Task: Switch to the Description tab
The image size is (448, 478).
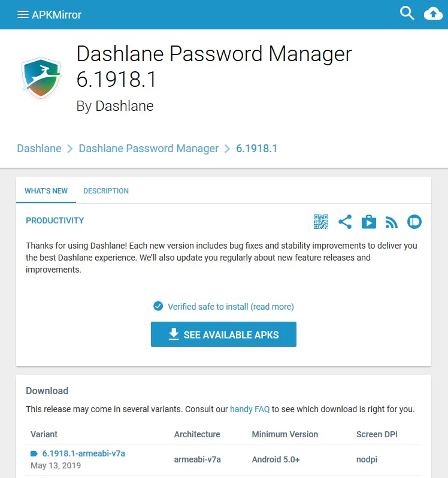Action: [106, 191]
